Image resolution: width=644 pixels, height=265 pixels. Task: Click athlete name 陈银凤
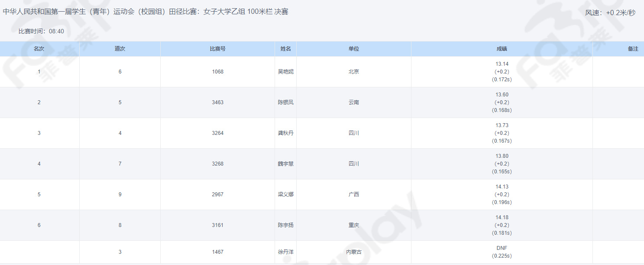point(285,102)
